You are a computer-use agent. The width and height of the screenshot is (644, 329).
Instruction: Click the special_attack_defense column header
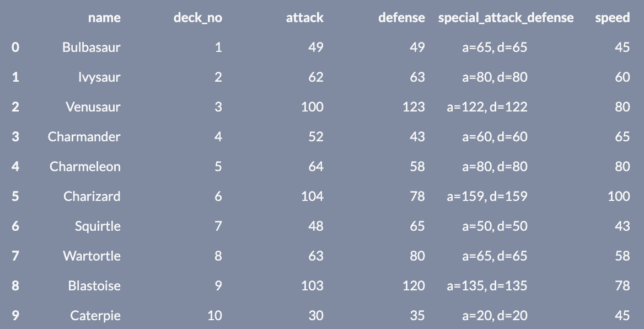click(x=506, y=18)
